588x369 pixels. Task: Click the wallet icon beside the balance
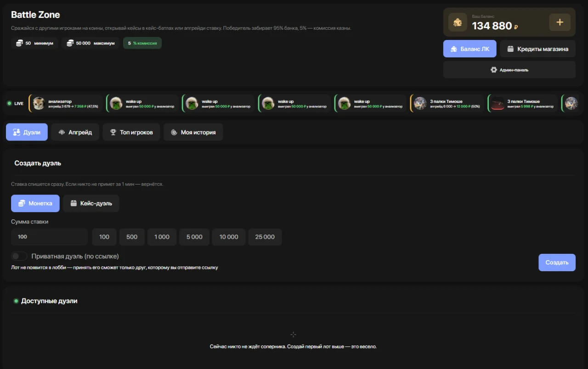coord(458,22)
